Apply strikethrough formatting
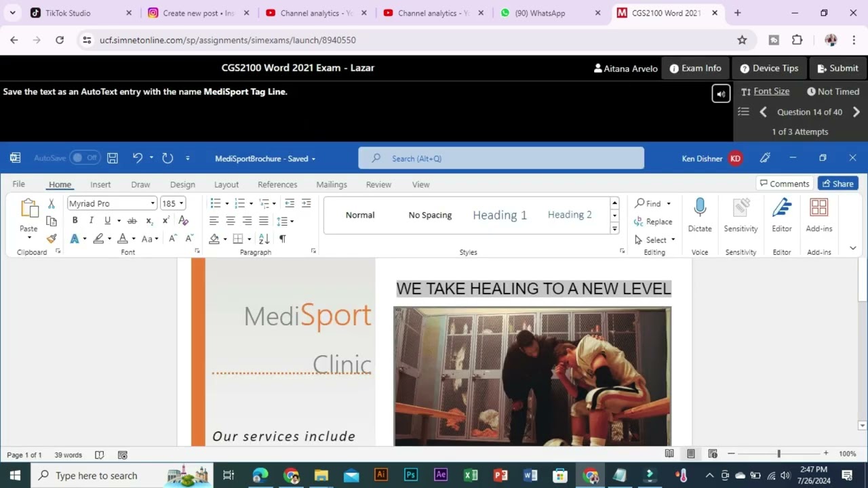 (x=132, y=221)
